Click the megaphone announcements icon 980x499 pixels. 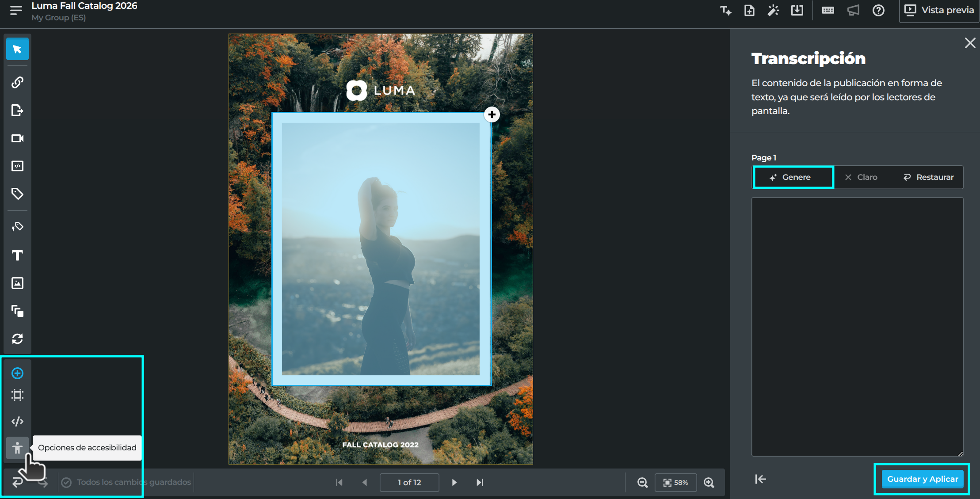coord(853,10)
